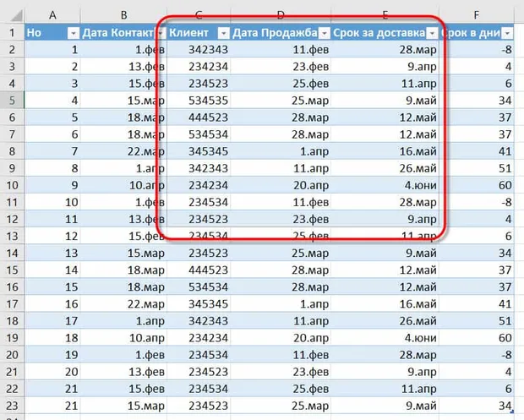Select row 14 header
Viewport: 524px width, 420px height.
click(12, 253)
